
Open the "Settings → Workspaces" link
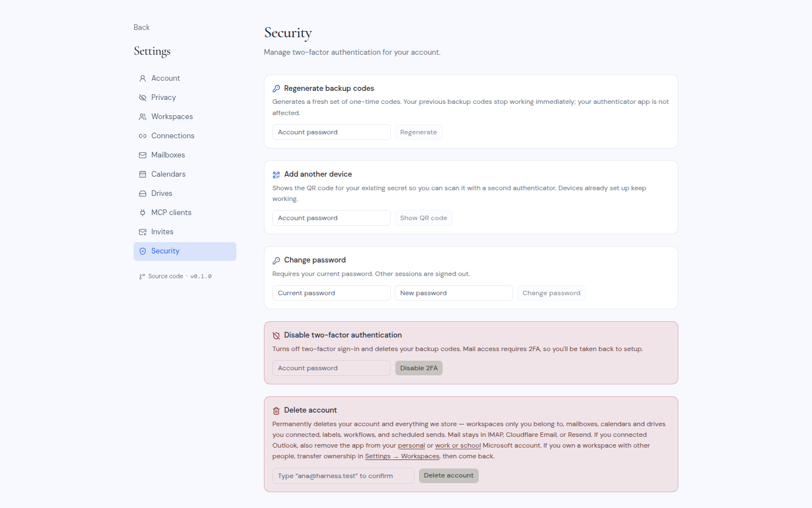coord(402,457)
